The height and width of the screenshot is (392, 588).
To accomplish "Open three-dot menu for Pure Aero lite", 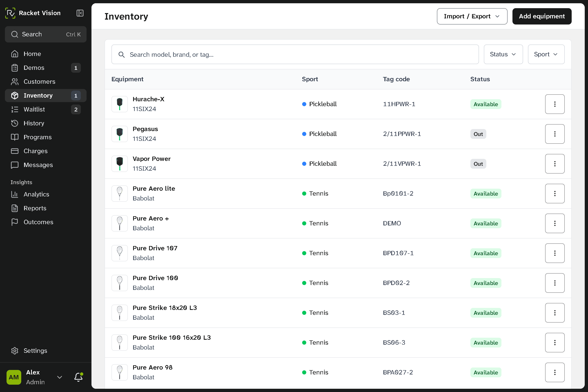I will coord(555,194).
